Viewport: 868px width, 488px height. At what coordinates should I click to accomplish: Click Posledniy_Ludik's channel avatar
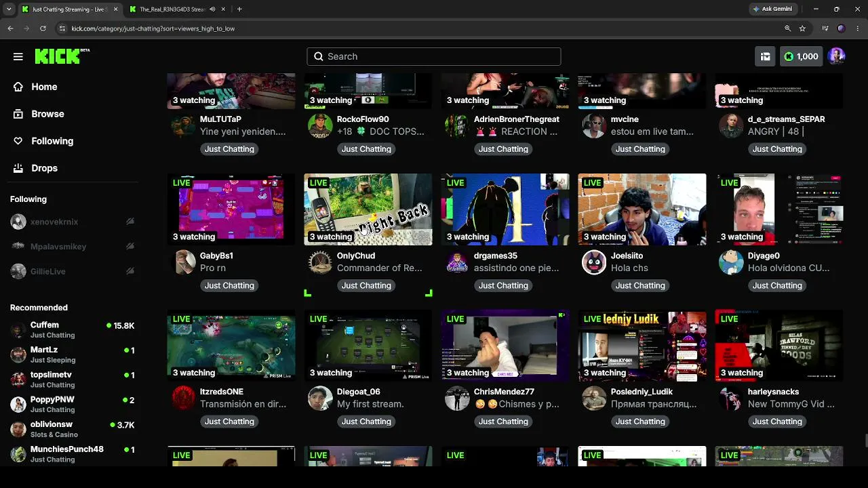coord(594,399)
